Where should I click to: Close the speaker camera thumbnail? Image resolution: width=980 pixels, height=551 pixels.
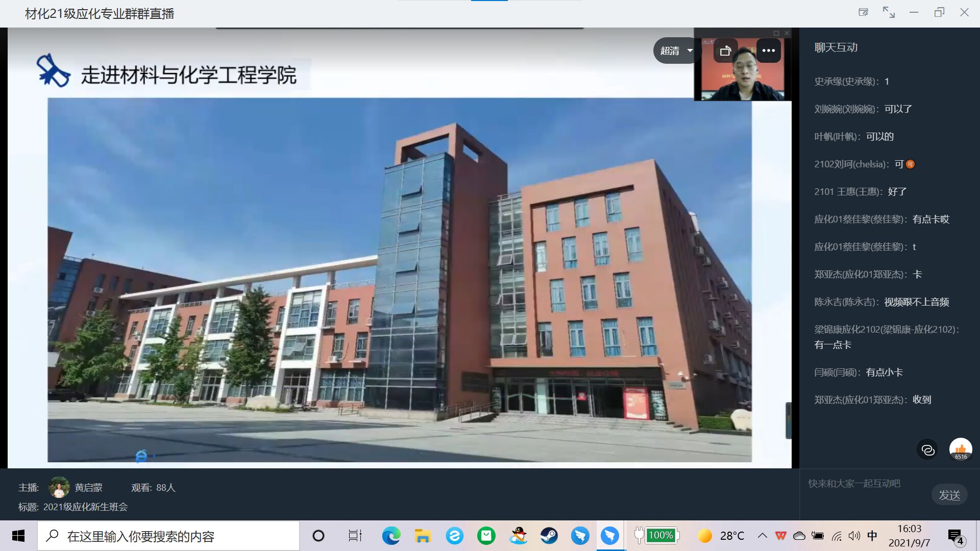pyautogui.click(x=787, y=33)
